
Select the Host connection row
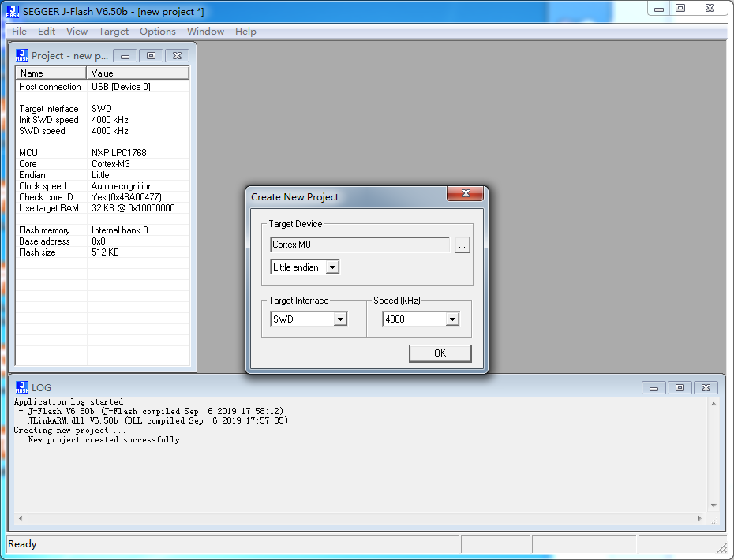103,87
